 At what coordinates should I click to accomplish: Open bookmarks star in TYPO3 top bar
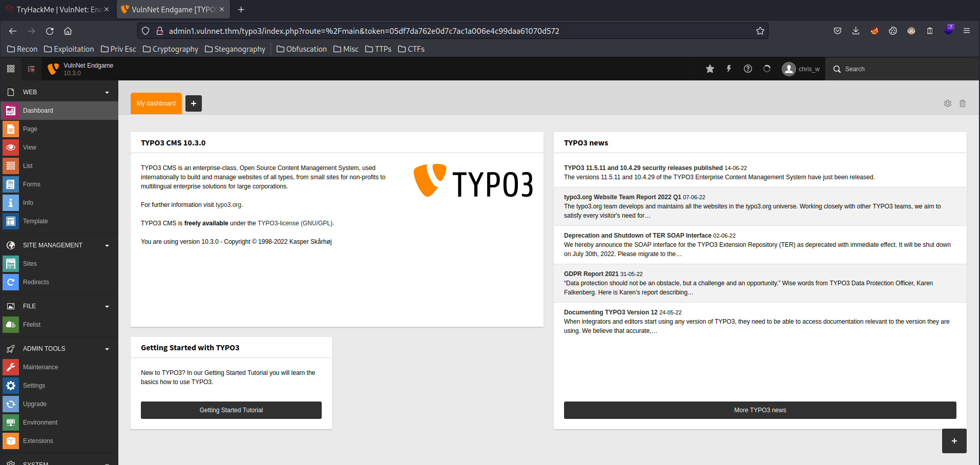tap(710, 69)
